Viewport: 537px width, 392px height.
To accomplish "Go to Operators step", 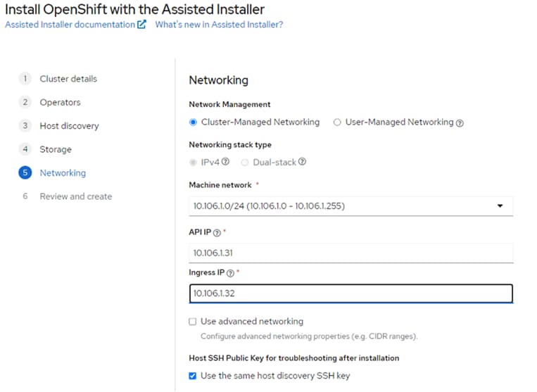I will [x=60, y=102].
